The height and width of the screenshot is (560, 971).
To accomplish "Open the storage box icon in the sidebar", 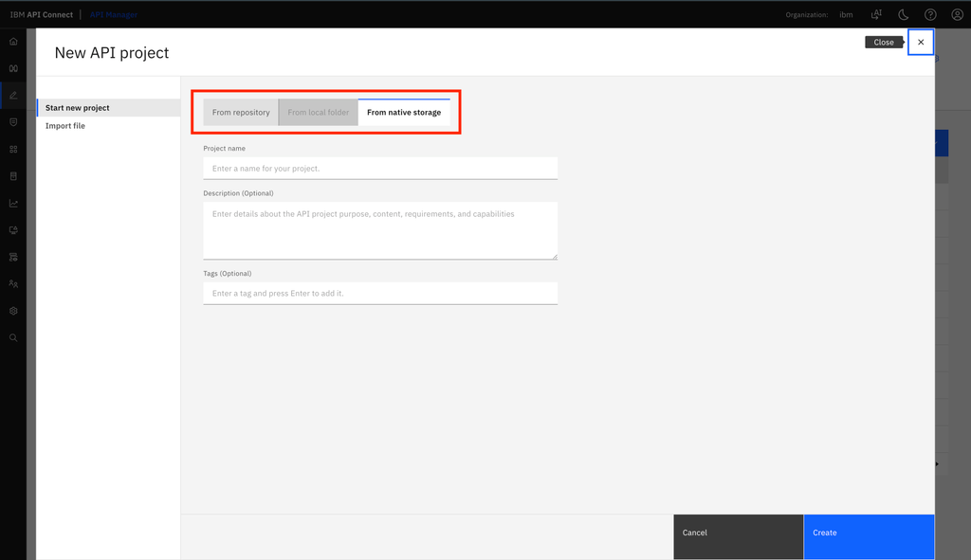I will [13, 176].
